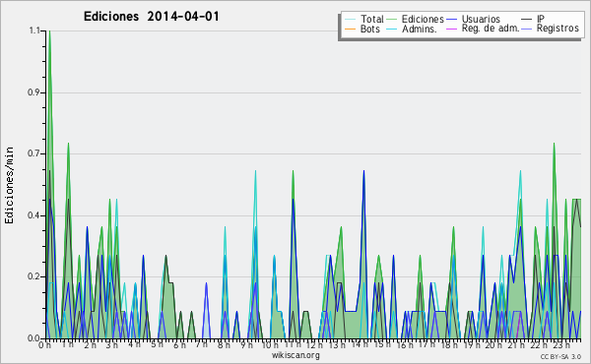Image resolution: width=591 pixels, height=364 pixels.
Task: Click the '10 h' x-axis label
Action: point(270,345)
